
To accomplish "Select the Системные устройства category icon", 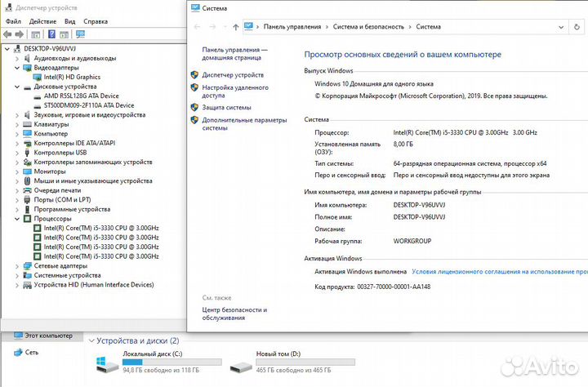I will (x=27, y=275).
